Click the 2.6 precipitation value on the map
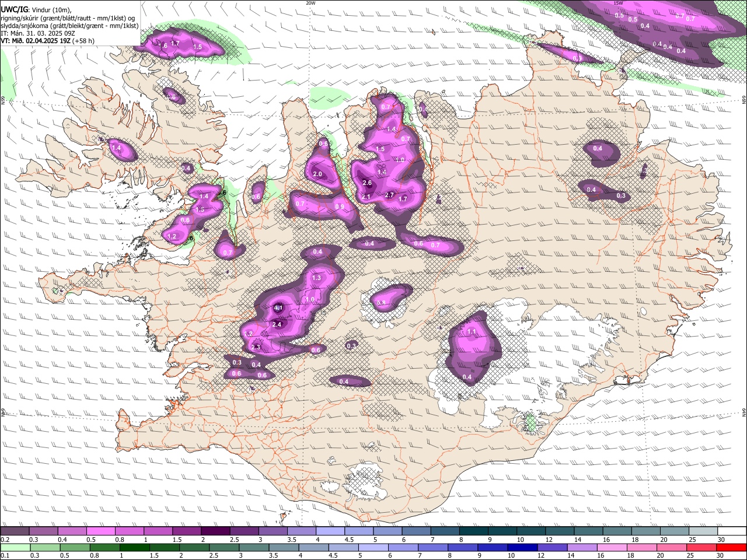The width and height of the screenshot is (747, 560). [x=367, y=183]
